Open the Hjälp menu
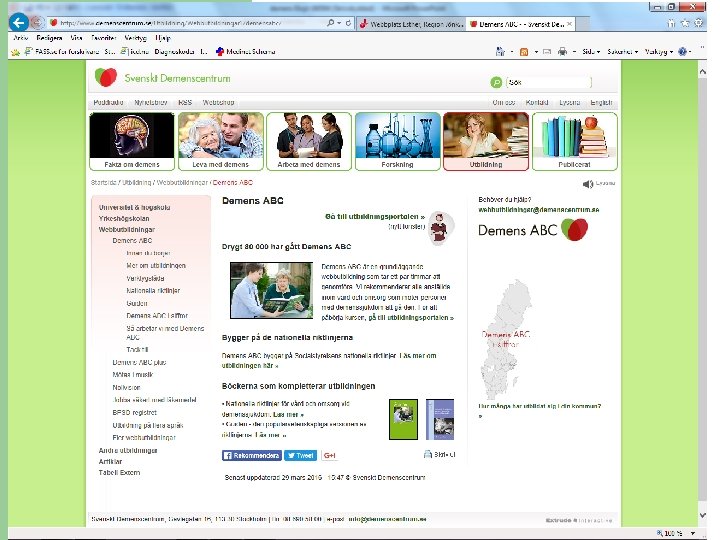 (x=163, y=38)
